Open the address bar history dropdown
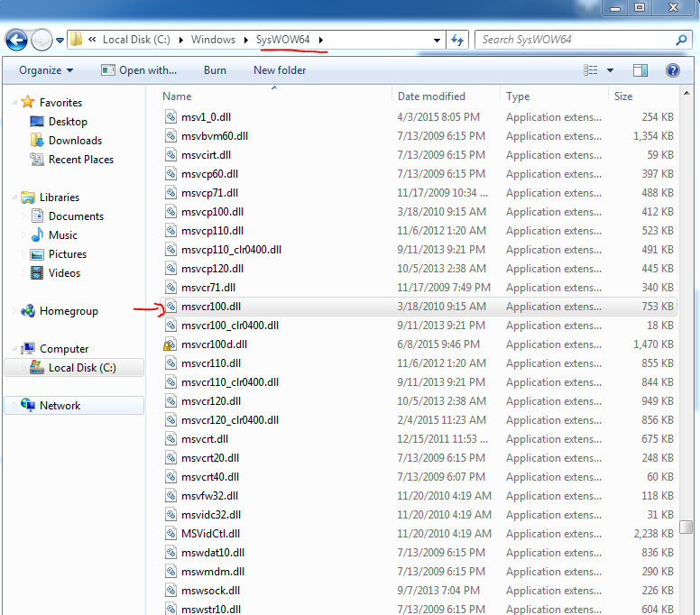 (x=437, y=41)
